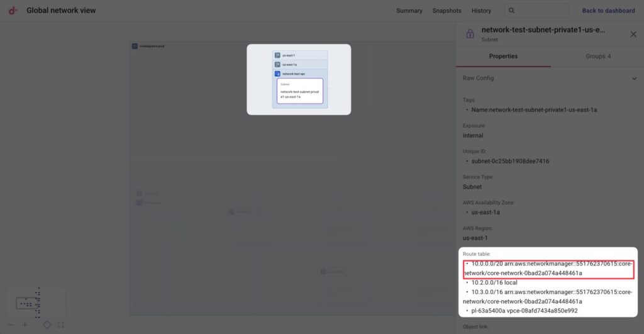Click into the search input field

[541, 11]
